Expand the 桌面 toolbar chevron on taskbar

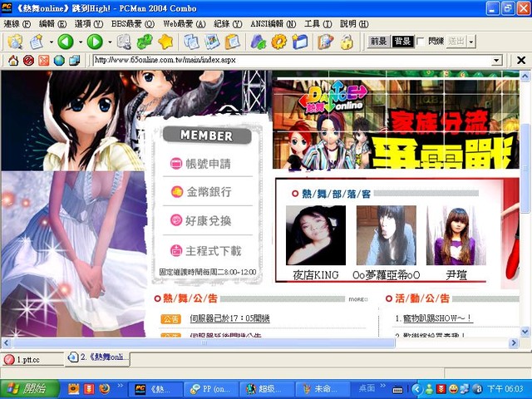[382, 386]
